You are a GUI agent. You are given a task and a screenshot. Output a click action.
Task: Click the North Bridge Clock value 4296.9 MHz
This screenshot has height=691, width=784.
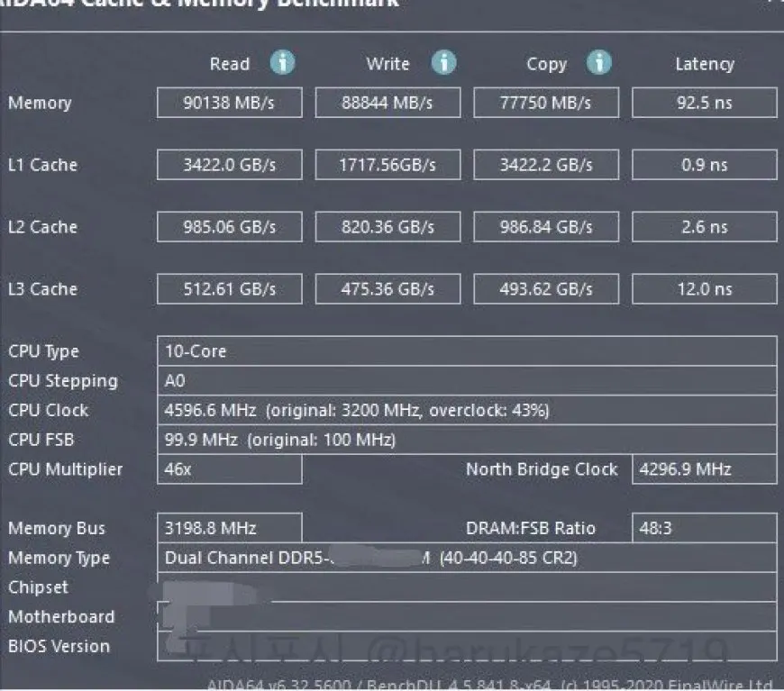[705, 469]
